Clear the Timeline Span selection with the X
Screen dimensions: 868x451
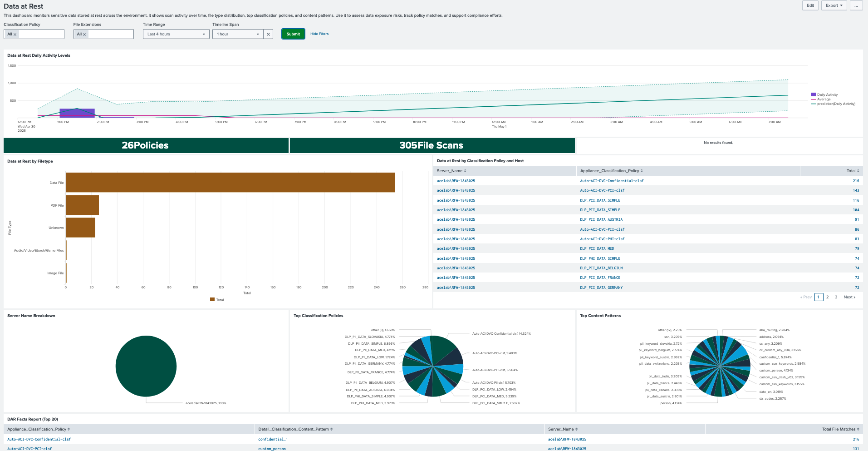[x=268, y=34]
